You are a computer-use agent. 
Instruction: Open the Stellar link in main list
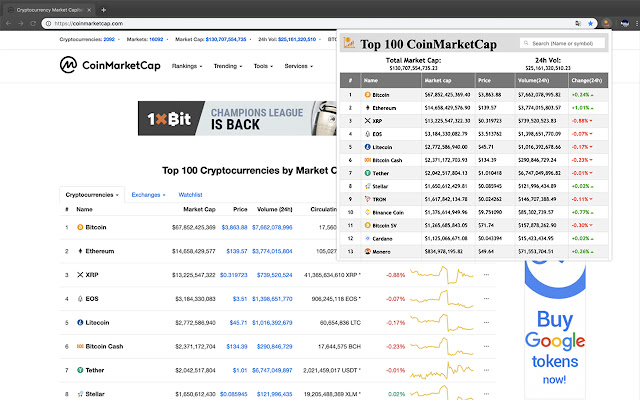[x=95, y=394]
